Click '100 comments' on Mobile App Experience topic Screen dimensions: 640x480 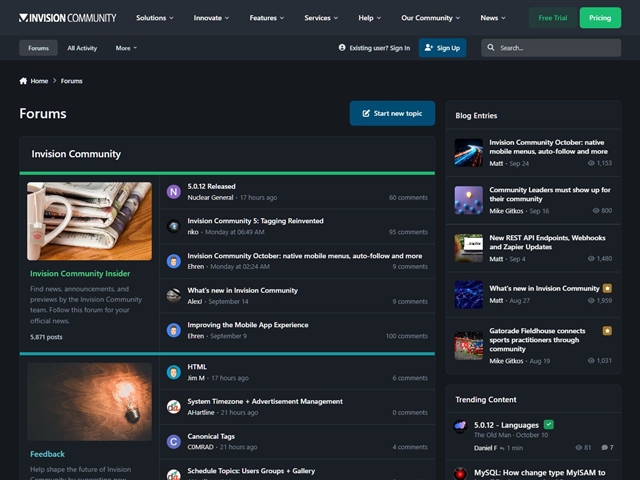tap(407, 336)
